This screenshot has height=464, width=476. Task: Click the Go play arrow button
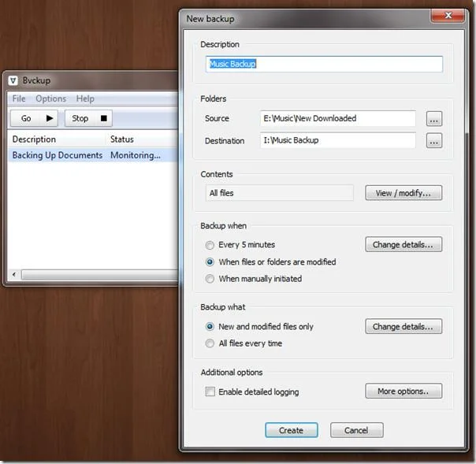pyautogui.click(x=34, y=118)
